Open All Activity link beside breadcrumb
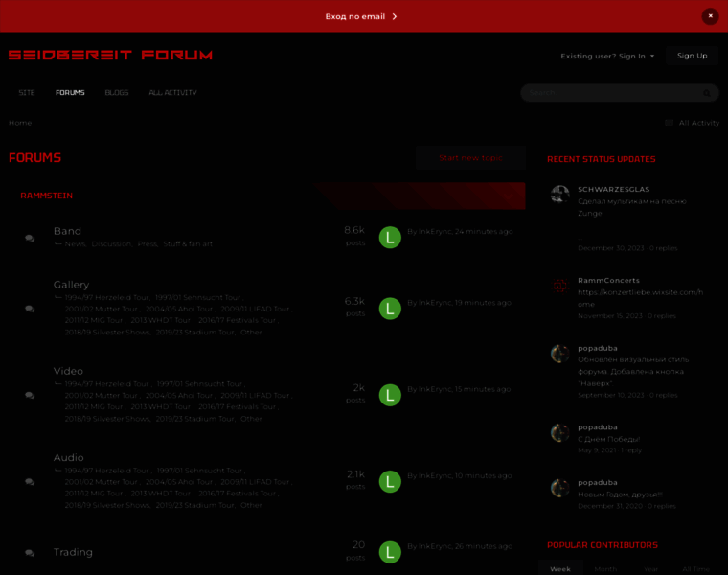Viewport: 728px width, 575px height. (x=698, y=123)
